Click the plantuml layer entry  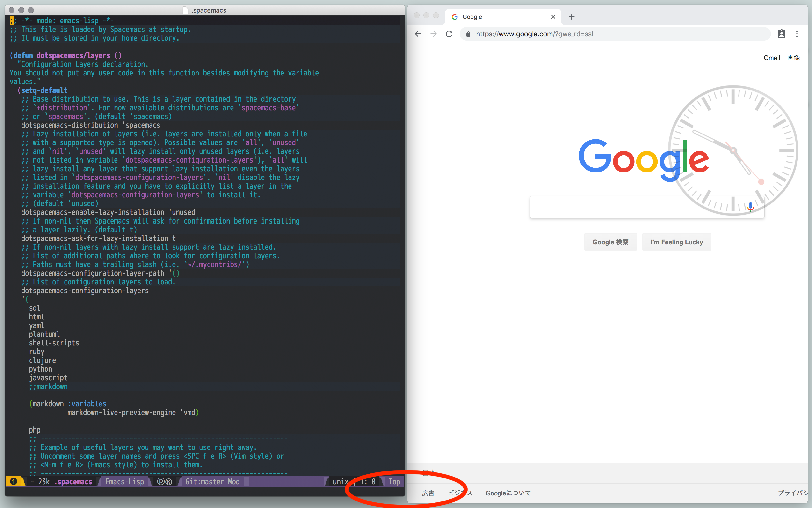pos(44,334)
